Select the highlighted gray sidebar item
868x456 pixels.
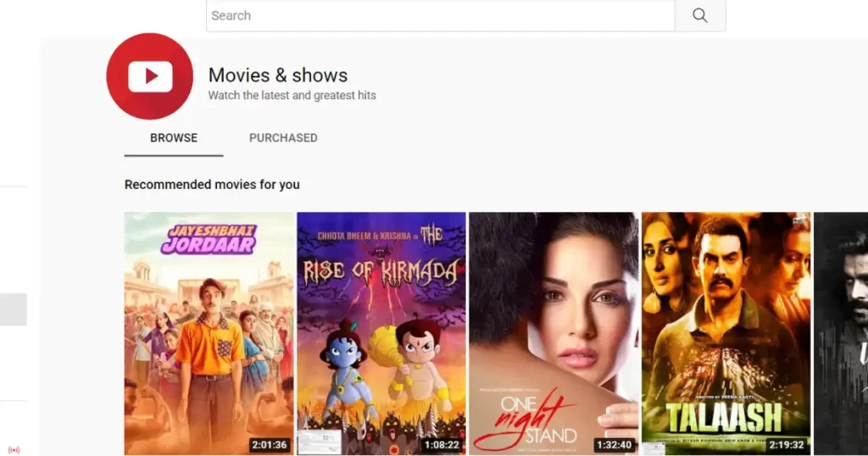tap(14, 309)
